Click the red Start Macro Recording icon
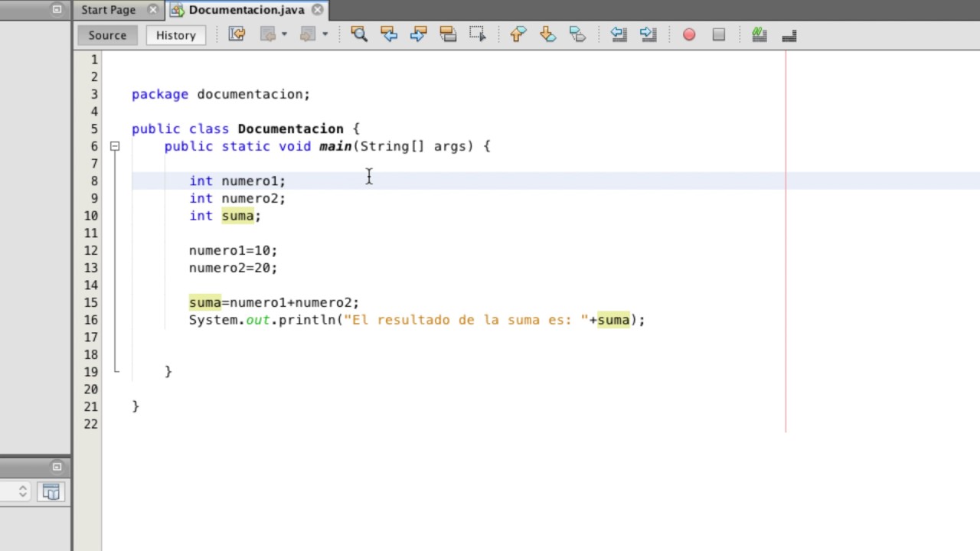Viewport: 980px width, 551px height. [x=689, y=34]
